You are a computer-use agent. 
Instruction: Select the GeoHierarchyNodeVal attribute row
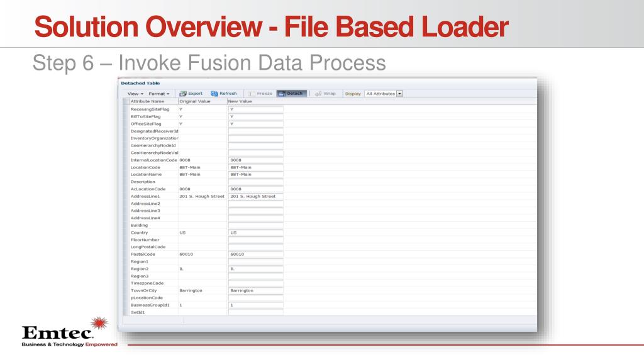point(154,153)
